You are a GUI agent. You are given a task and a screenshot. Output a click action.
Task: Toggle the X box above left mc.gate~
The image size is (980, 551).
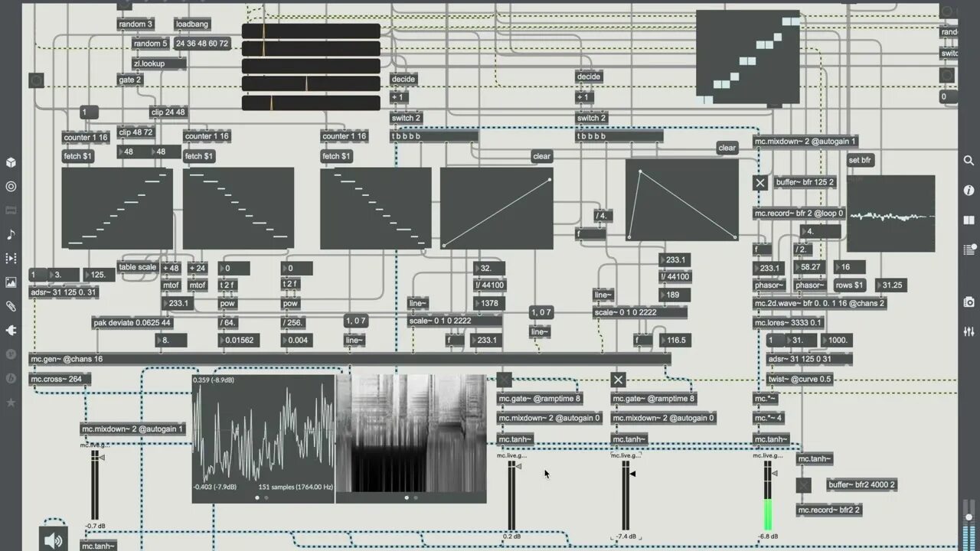pos(504,380)
